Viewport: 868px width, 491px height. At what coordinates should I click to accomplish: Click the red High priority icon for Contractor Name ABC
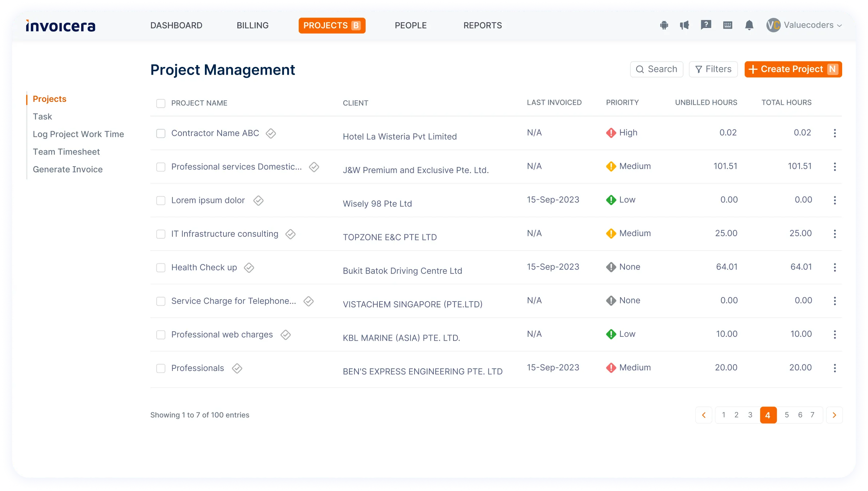click(x=611, y=133)
